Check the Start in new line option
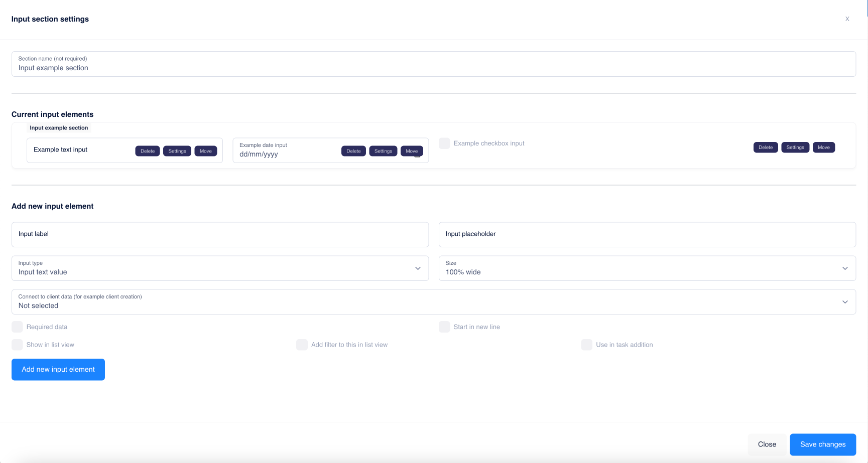Image resolution: width=868 pixels, height=463 pixels. tap(444, 327)
